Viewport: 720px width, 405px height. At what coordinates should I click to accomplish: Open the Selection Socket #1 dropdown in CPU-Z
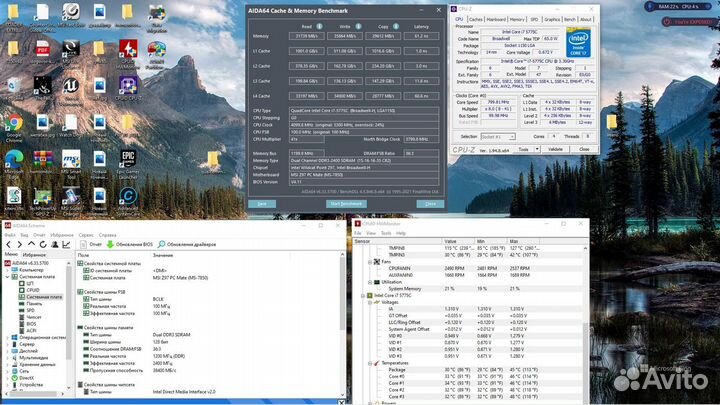(498, 137)
